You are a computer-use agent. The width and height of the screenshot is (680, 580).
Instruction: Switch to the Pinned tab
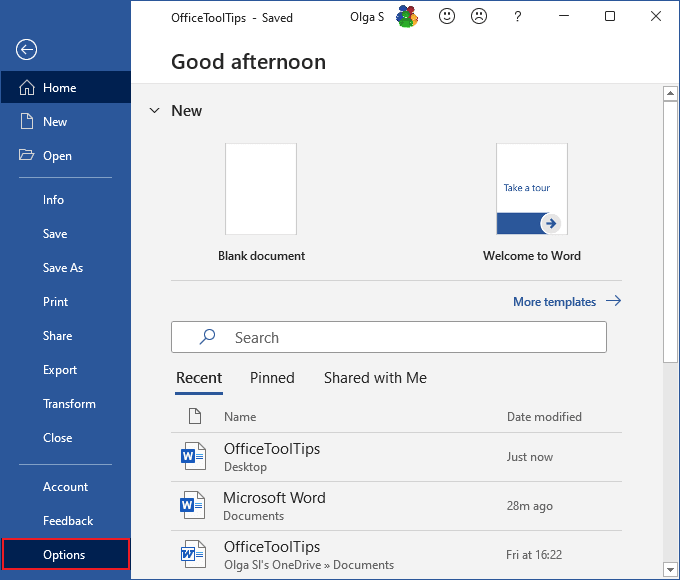272,378
